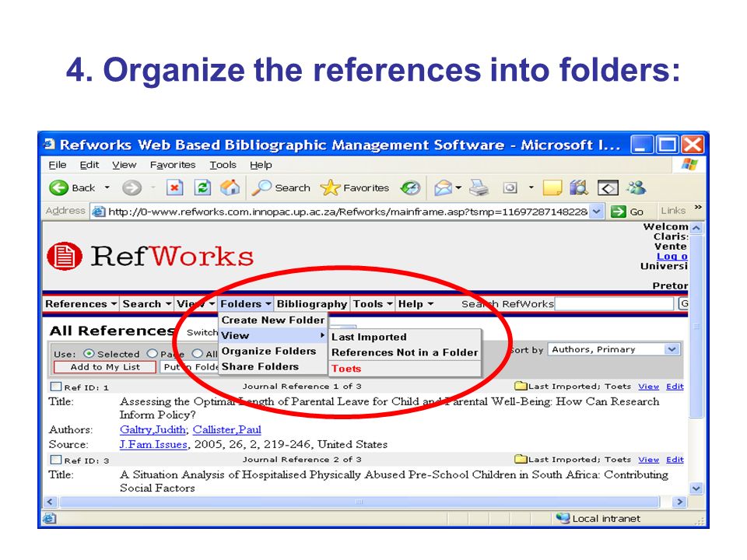The image size is (747, 560).
Task: Click the Windows flag logo
Action: 689,164
